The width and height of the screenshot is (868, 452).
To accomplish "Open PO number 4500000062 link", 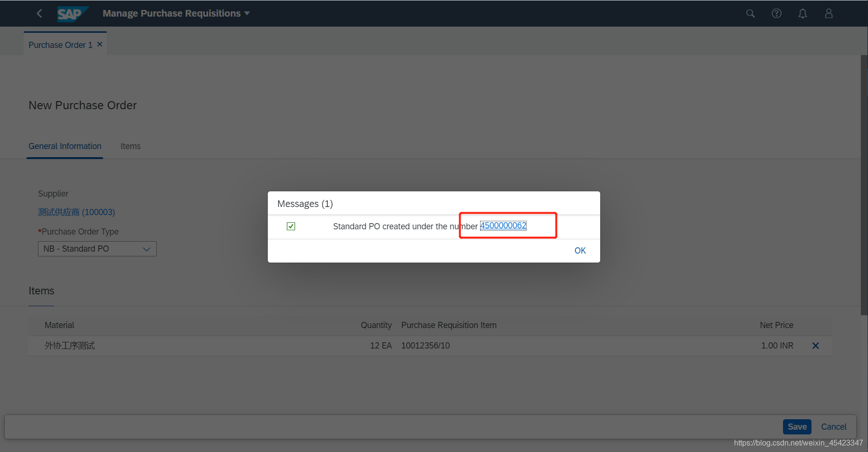I will click(x=503, y=226).
